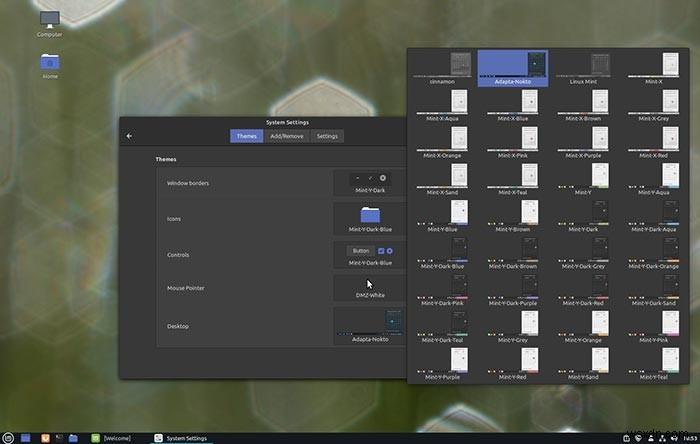Image resolution: width=700 pixels, height=444 pixels.
Task: Select the Mint-X-Grey theme
Action: pyautogui.click(x=654, y=105)
